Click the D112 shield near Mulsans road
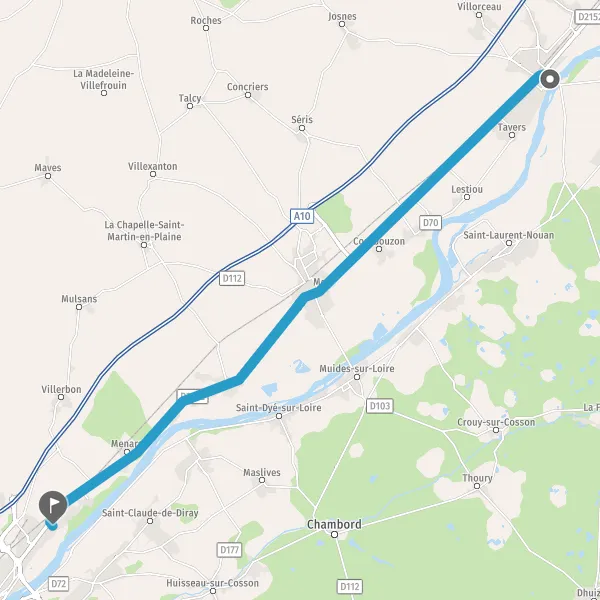The height and width of the screenshot is (600, 600). tap(232, 278)
